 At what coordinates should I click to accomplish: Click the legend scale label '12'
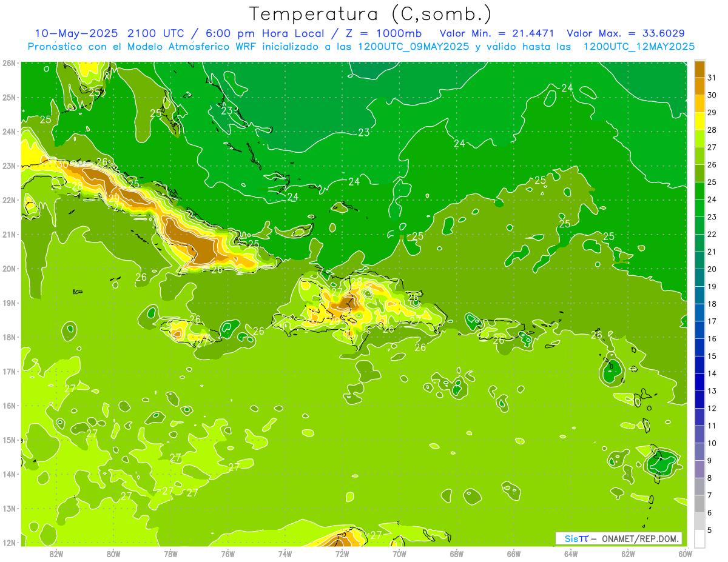(x=712, y=408)
